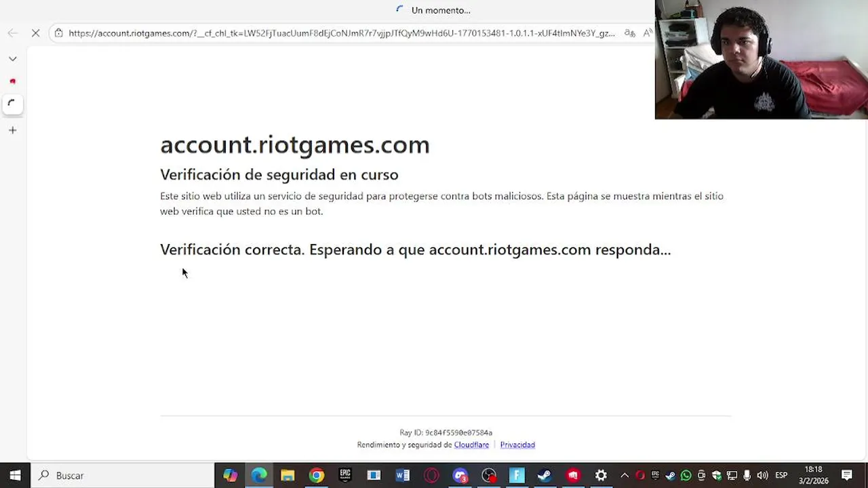The height and width of the screenshot is (488, 868).
Task: Open the Cloudflare link
Action: click(471, 445)
